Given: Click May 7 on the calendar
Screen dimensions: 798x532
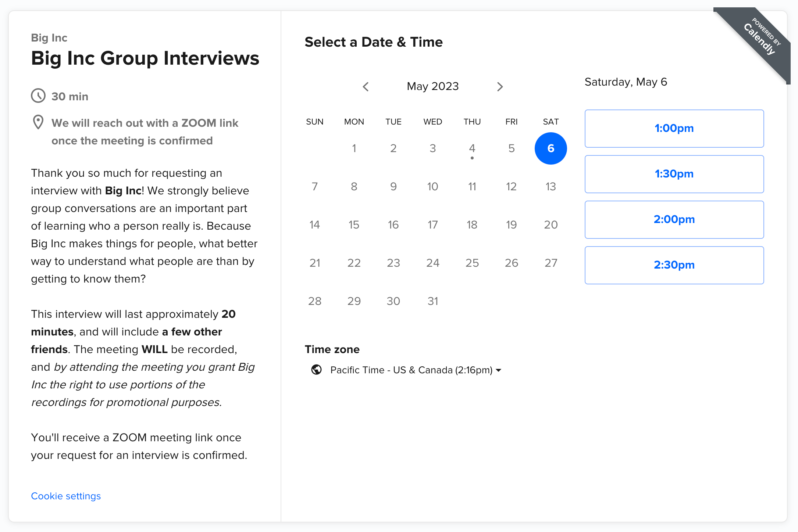Looking at the screenshot, I should (x=314, y=187).
